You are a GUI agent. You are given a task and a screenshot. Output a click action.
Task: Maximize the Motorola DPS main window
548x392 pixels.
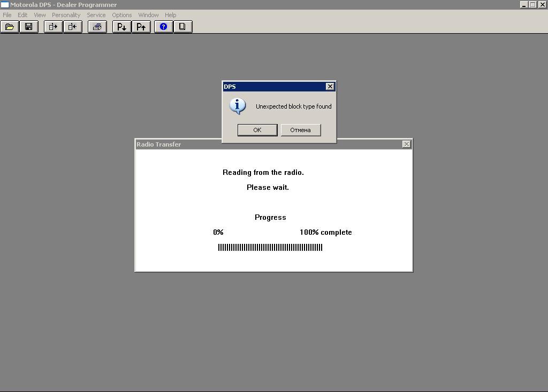pyautogui.click(x=532, y=4)
